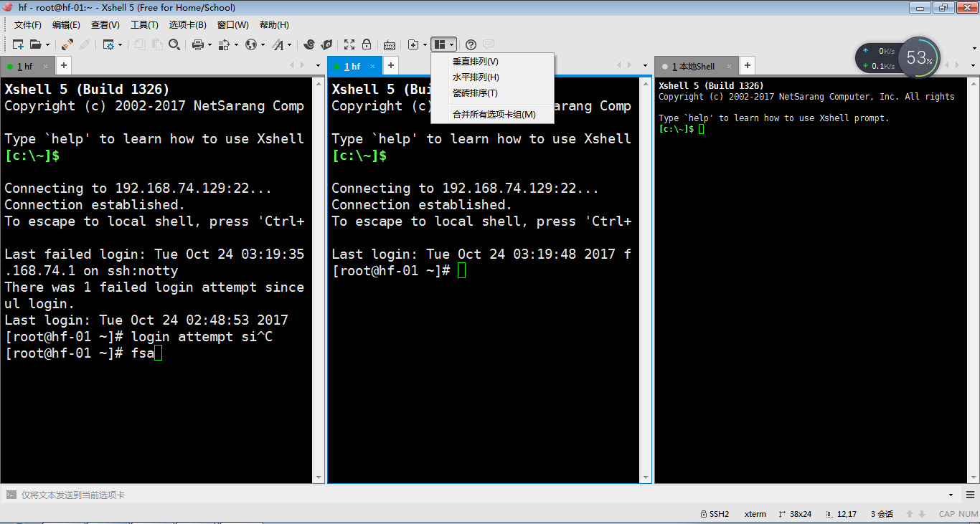Click the padlock lock-screen icon

(367, 44)
